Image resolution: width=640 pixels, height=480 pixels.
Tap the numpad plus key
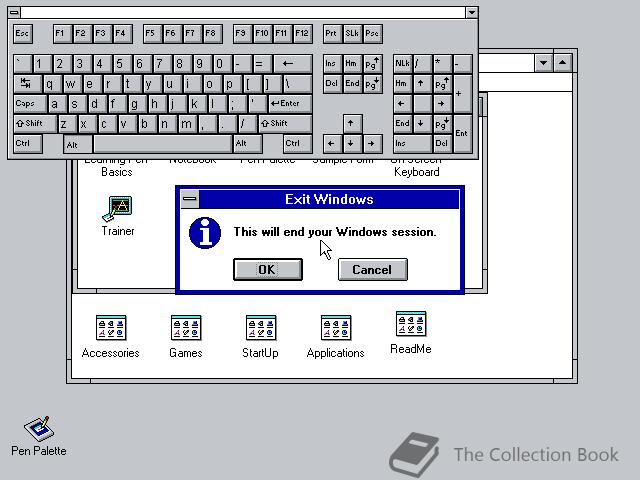pos(463,94)
